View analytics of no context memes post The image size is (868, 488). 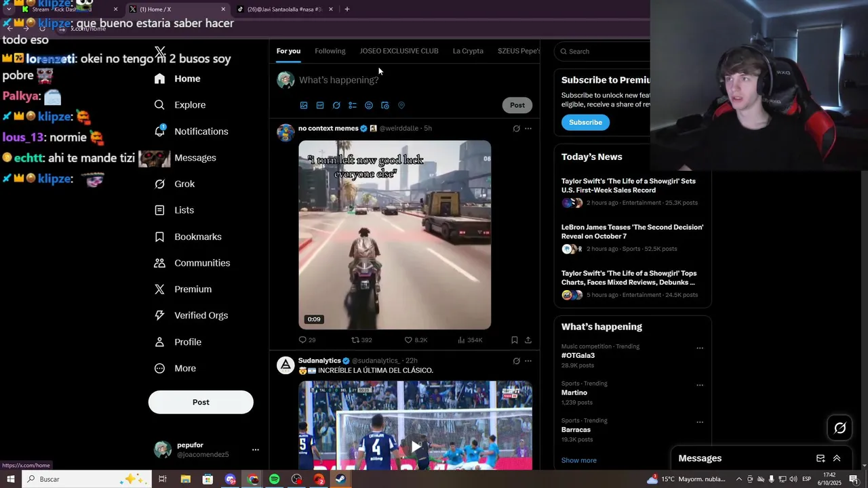click(x=462, y=340)
